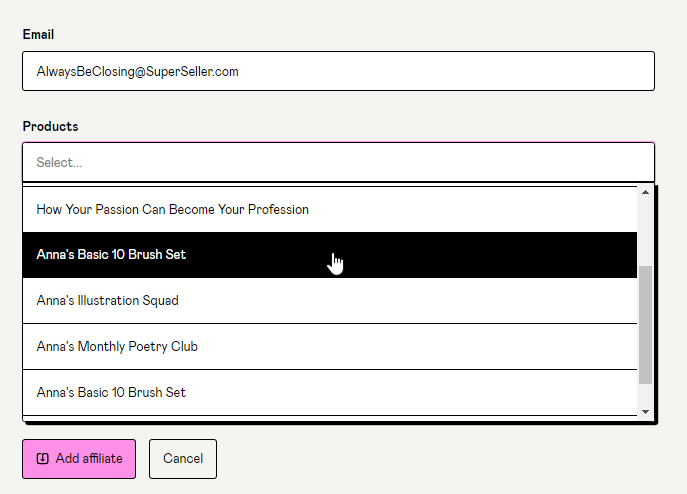Open the Products select combo box
Image resolution: width=687 pixels, height=494 pixels.
pos(338,162)
